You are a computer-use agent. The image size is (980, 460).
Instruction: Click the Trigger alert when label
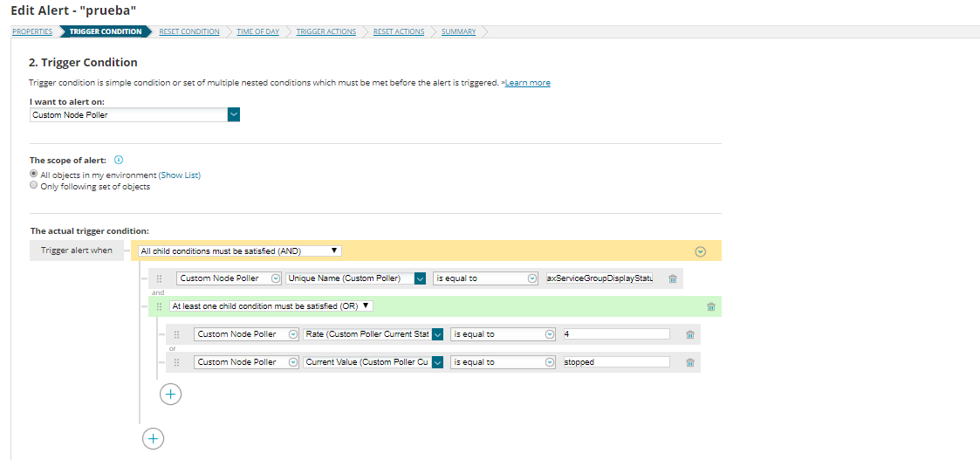coord(77,251)
